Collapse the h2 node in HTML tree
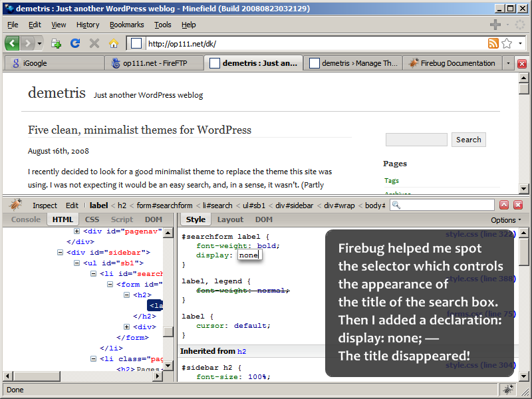The image size is (532, 399). click(126, 295)
